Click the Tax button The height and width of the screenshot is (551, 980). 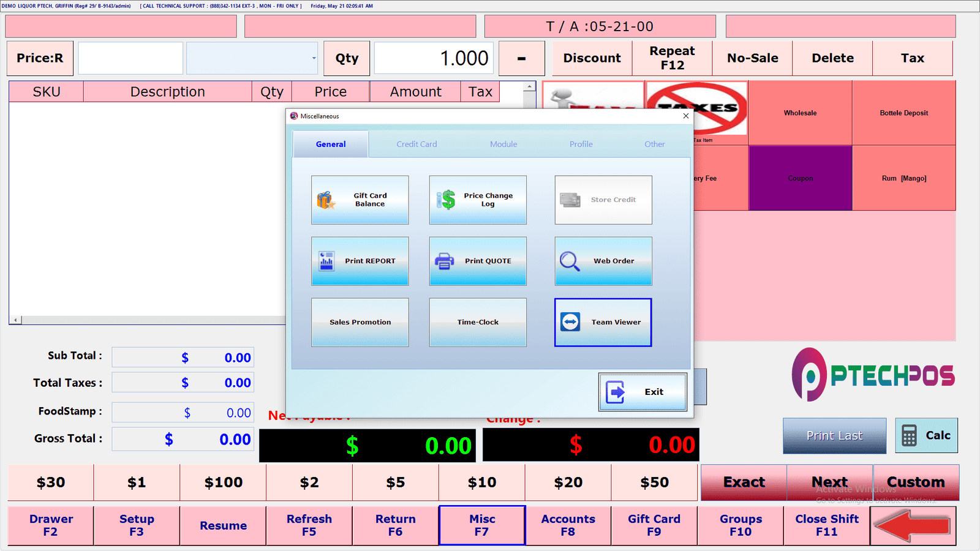coord(913,58)
